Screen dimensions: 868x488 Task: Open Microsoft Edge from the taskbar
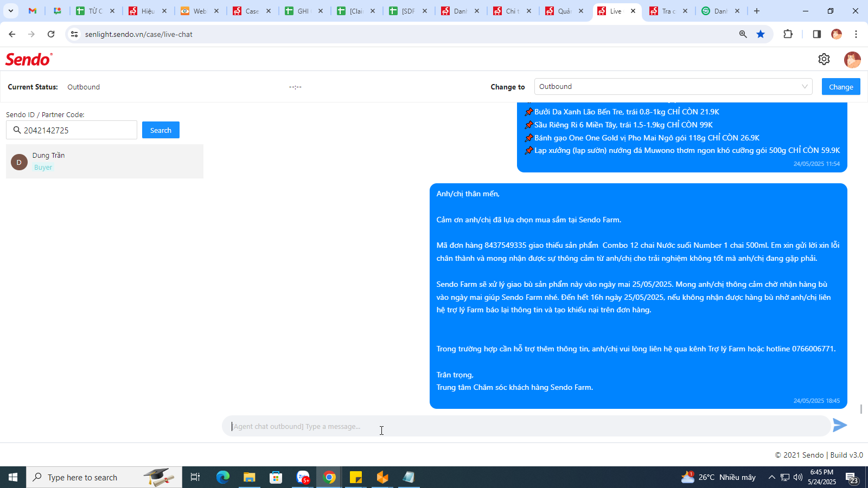coord(223,477)
